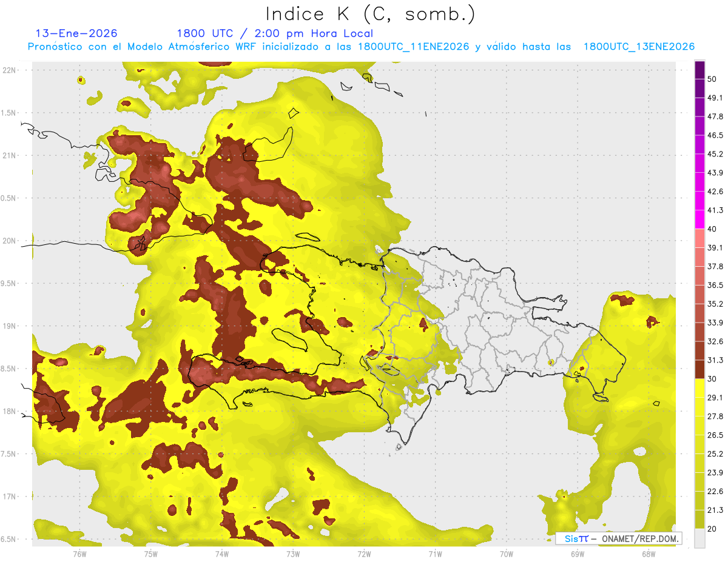The width and height of the screenshot is (728, 562).
Task: Click the '70W' longitude tick label
Action: (x=506, y=554)
